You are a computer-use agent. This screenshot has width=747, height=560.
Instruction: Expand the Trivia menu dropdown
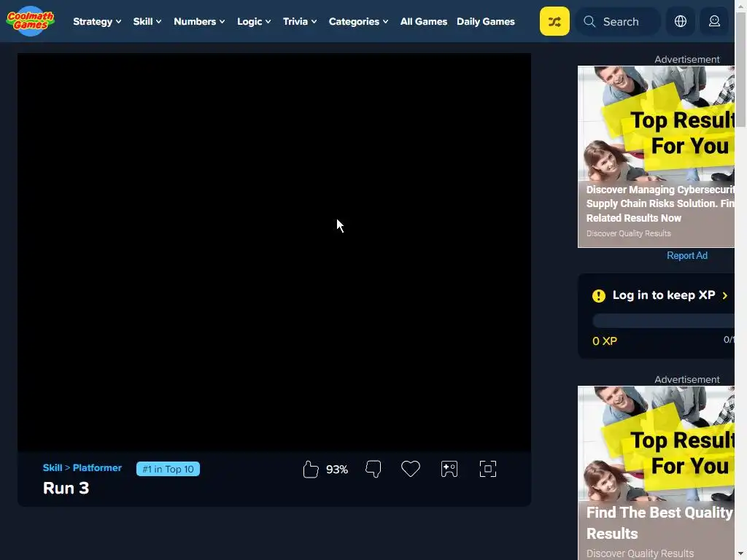point(300,21)
